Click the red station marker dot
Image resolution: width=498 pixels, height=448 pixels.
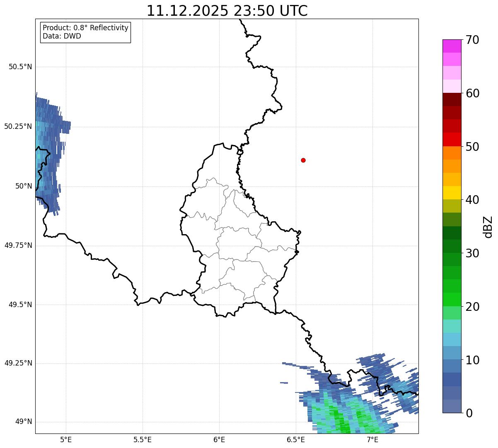303,160
